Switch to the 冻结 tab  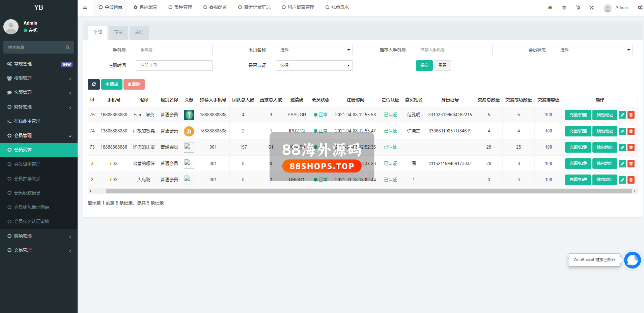[x=139, y=33]
